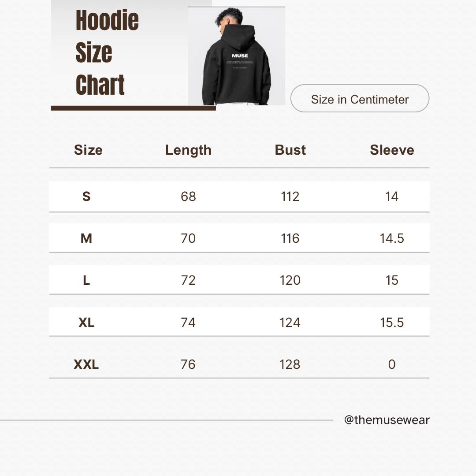Click the length value 68
Screen dimensions: 476x476
pyautogui.click(x=188, y=197)
